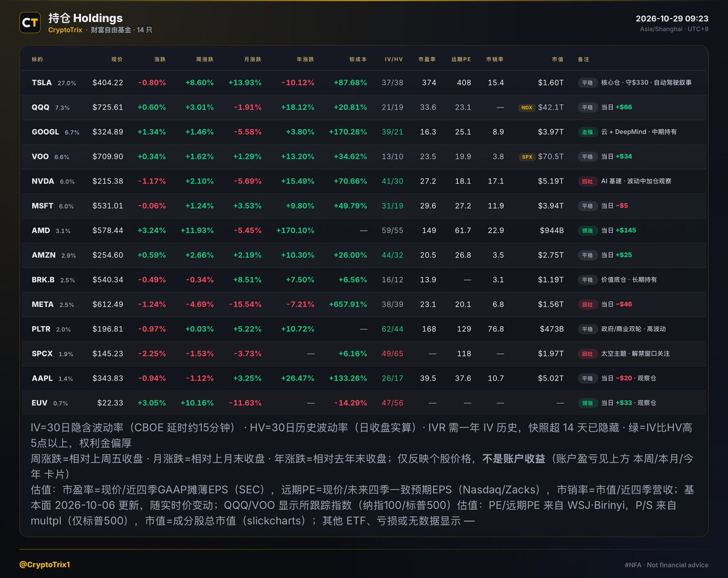Click META cost gain +657.91%
The height and width of the screenshot is (578, 728).
click(348, 304)
